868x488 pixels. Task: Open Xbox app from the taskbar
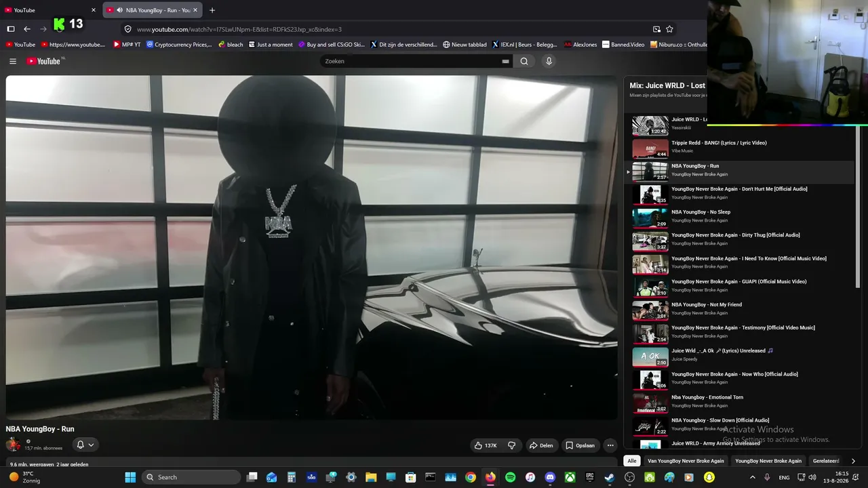(x=570, y=477)
